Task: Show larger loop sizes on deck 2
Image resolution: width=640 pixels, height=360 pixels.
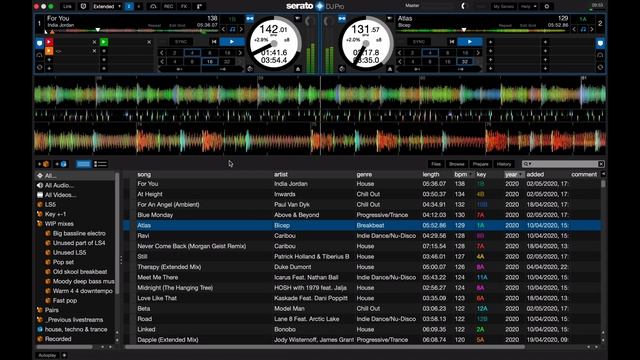Action: (x=478, y=53)
